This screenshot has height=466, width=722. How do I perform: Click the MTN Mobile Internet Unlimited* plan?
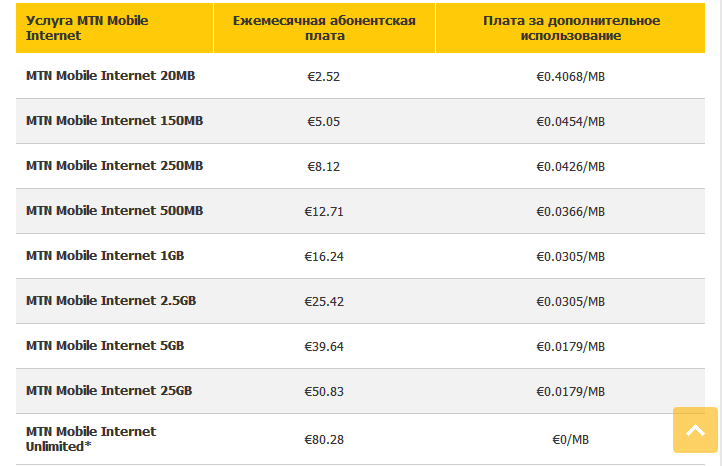tap(91, 439)
